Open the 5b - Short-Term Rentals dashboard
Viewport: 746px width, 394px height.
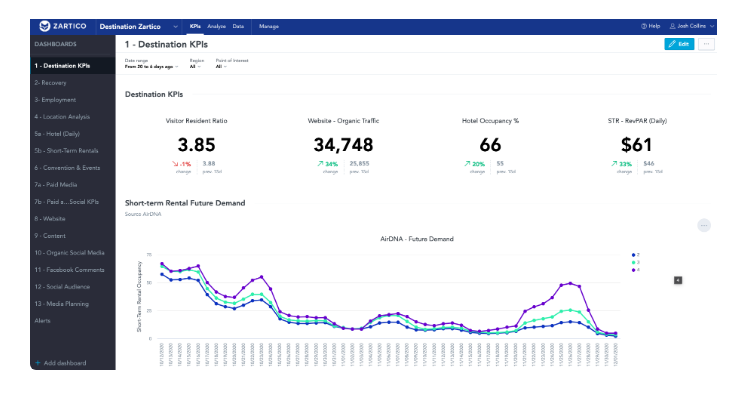coord(73,151)
